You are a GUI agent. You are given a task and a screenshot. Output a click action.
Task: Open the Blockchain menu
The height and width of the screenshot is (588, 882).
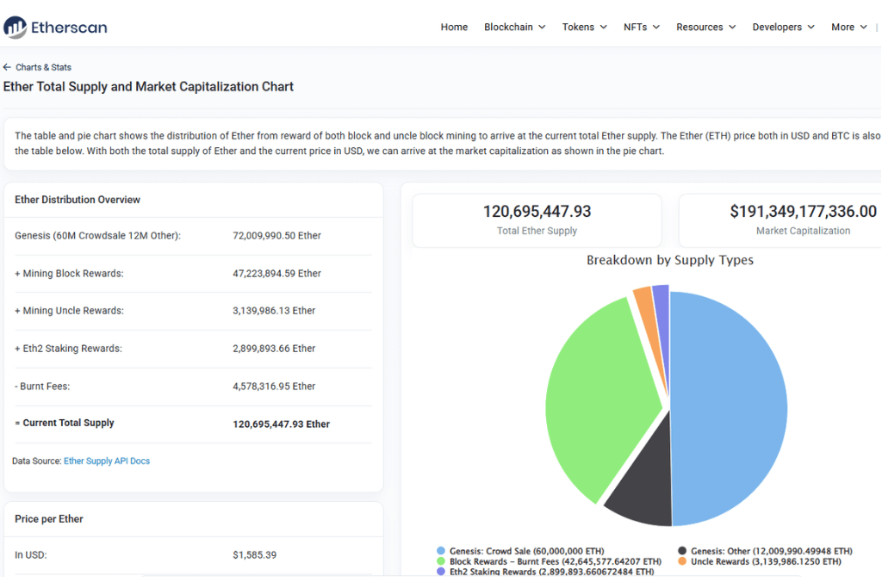[515, 27]
